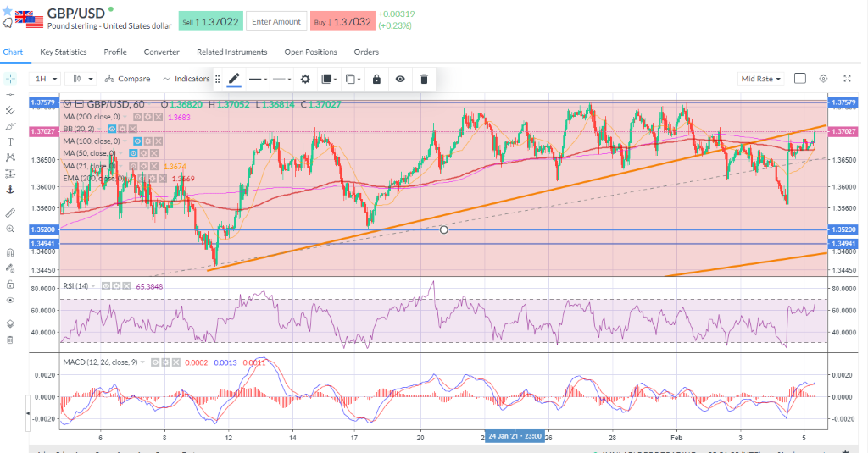868x453 pixels.
Task: Open chart settings gear at top right
Action: click(x=823, y=79)
